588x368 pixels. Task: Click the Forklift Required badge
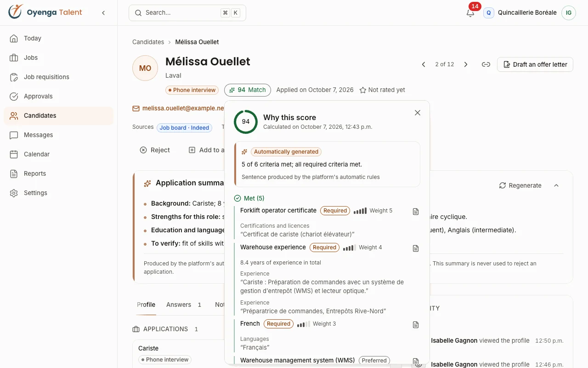335,211
